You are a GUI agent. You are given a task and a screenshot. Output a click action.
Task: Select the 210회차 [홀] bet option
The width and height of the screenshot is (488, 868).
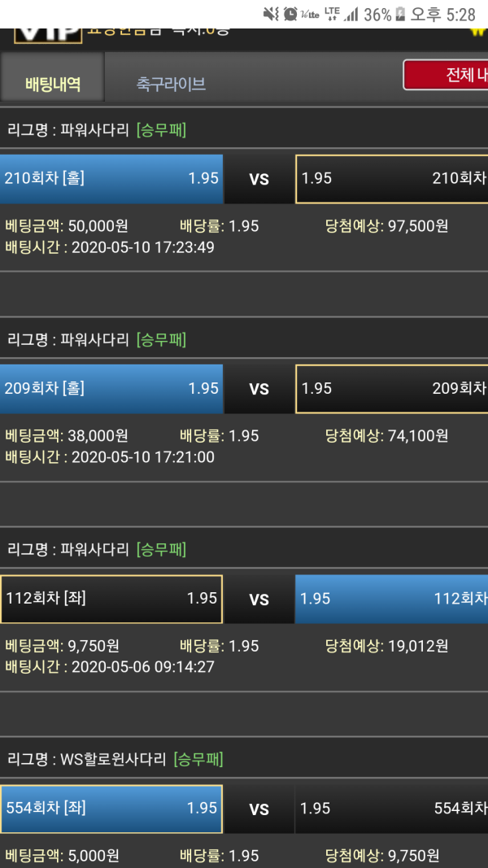(x=111, y=178)
